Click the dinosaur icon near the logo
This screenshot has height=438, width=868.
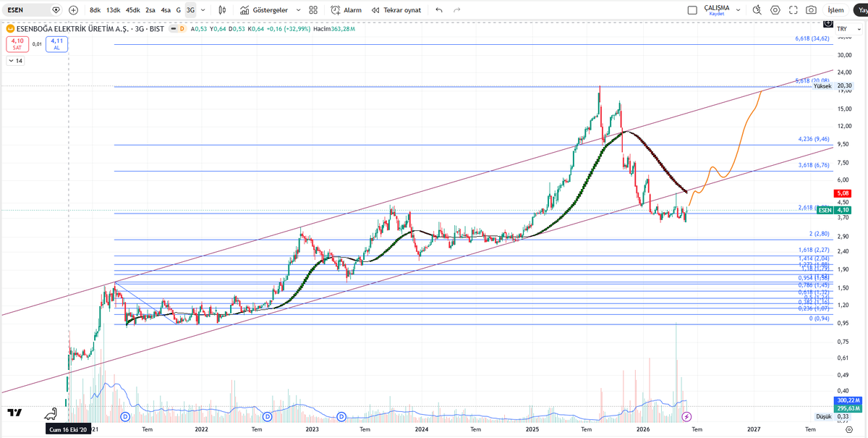tap(51, 414)
